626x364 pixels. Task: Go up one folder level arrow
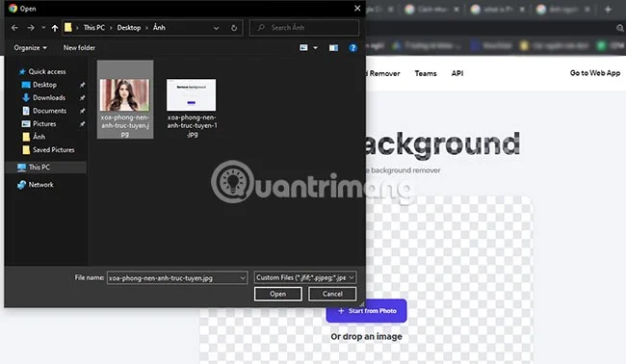click(55, 28)
